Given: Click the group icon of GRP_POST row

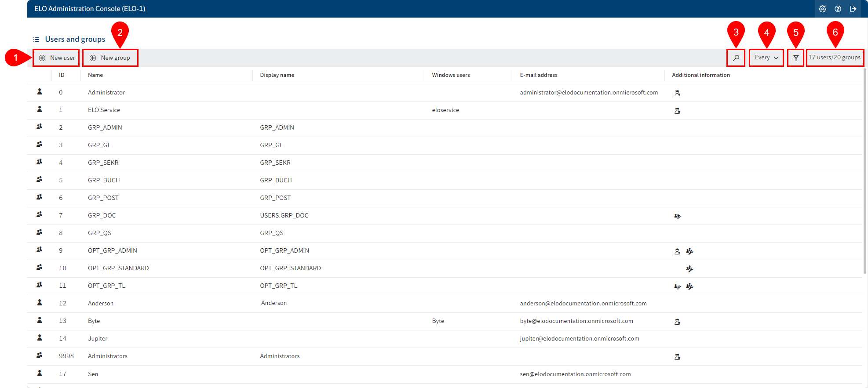Looking at the screenshot, I should click(x=40, y=197).
